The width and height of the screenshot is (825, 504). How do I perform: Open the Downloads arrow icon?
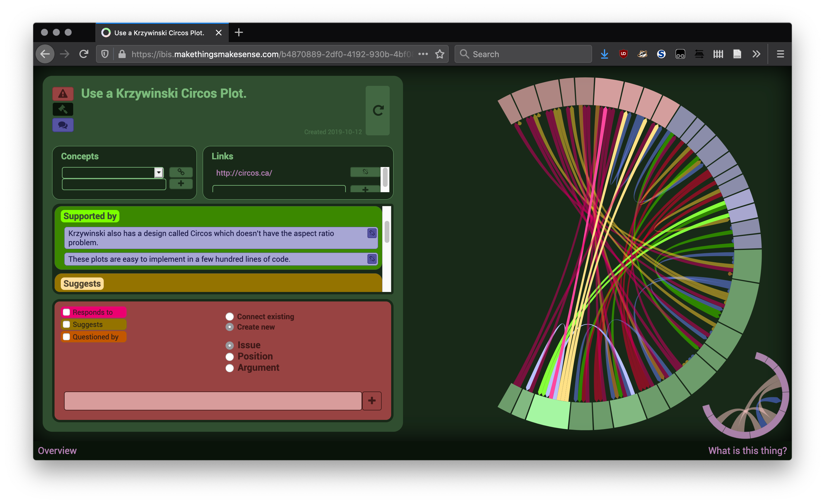(604, 54)
